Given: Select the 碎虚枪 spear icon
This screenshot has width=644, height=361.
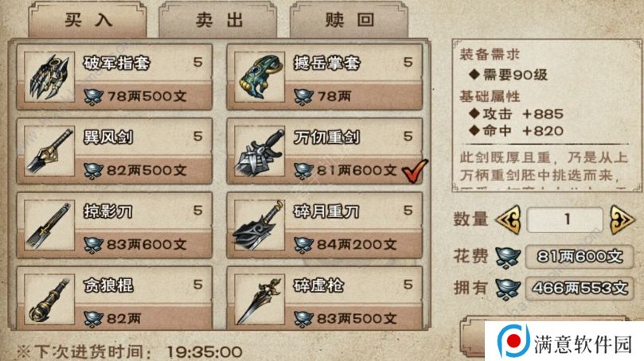Looking at the screenshot, I should pyautogui.click(x=260, y=299).
